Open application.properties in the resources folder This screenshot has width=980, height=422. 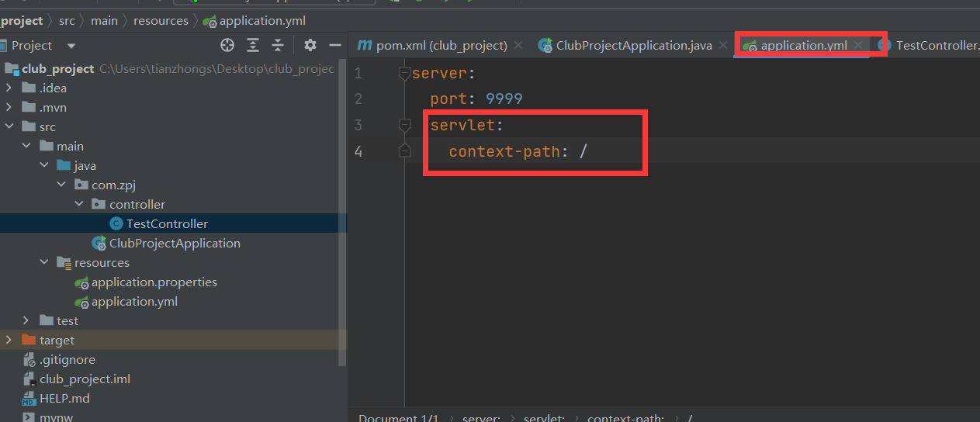point(154,282)
